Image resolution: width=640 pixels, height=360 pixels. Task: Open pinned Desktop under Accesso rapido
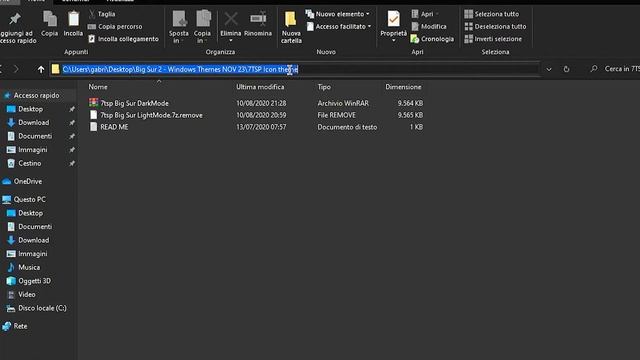30,109
